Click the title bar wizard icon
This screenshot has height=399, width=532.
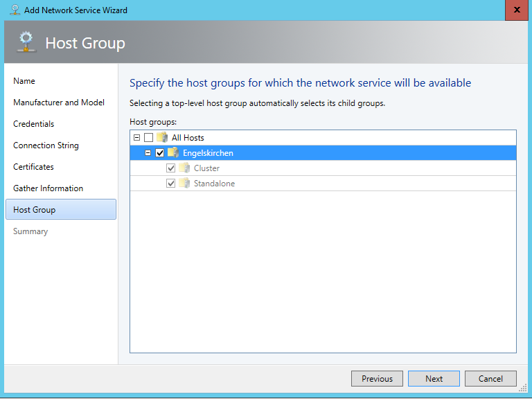14,10
